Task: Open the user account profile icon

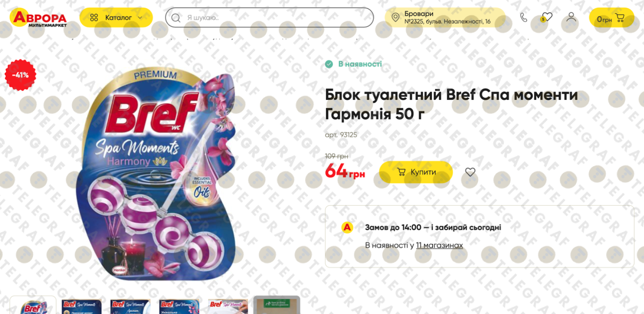Action: [571, 17]
